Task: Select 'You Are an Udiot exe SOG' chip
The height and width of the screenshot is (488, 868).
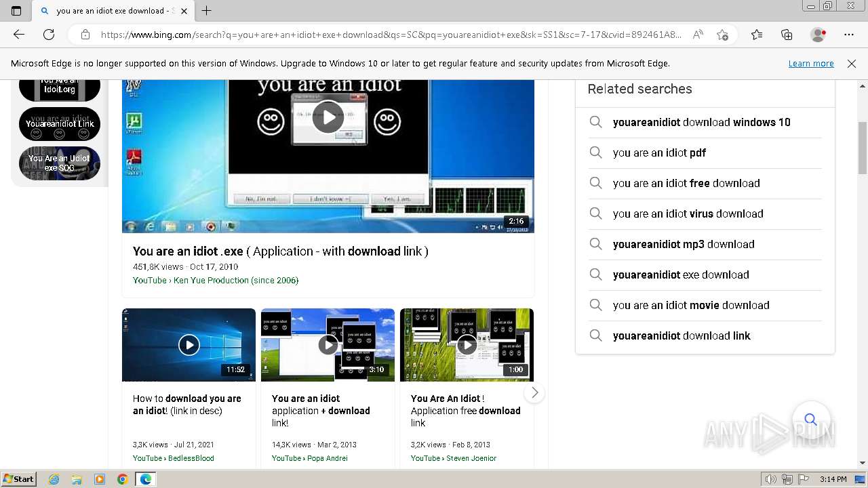Action: point(60,163)
